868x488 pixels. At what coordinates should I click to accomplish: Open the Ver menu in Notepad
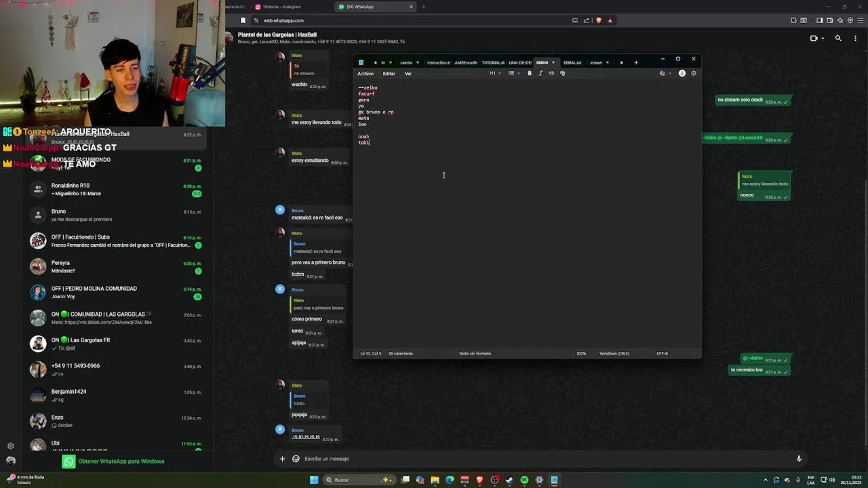pyautogui.click(x=408, y=73)
